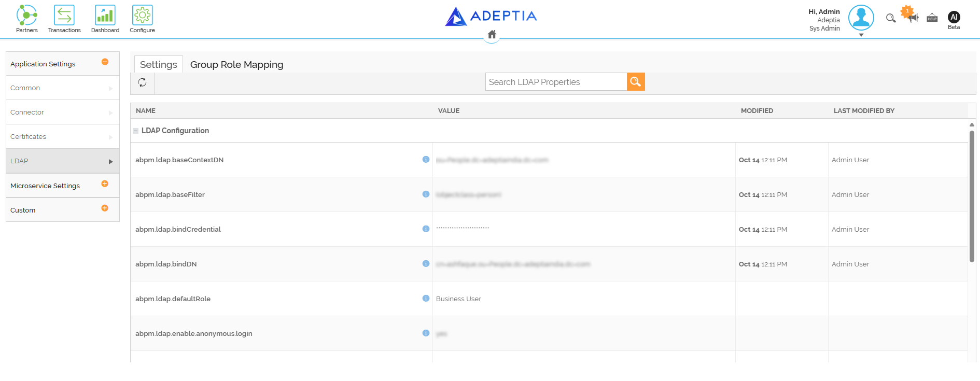
Task: Click info icon for abpm.ldap.baseContextDN
Action: (426, 160)
